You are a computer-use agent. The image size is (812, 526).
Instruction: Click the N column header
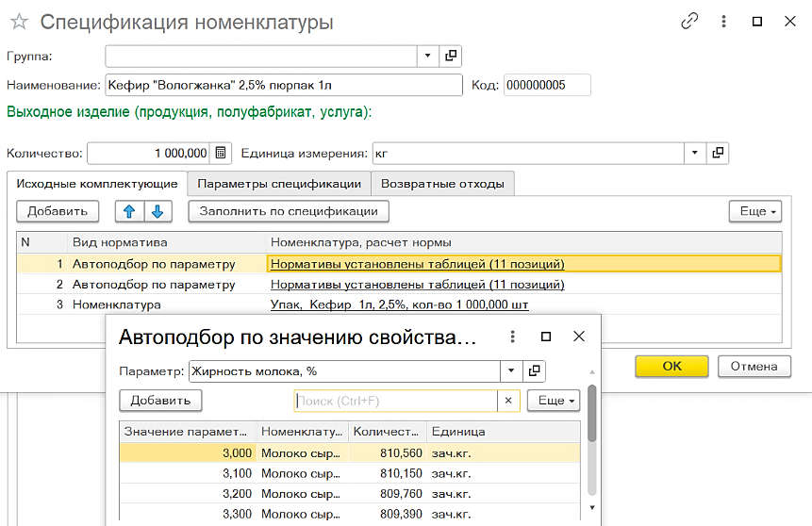pyautogui.click(x=41, y=242)
